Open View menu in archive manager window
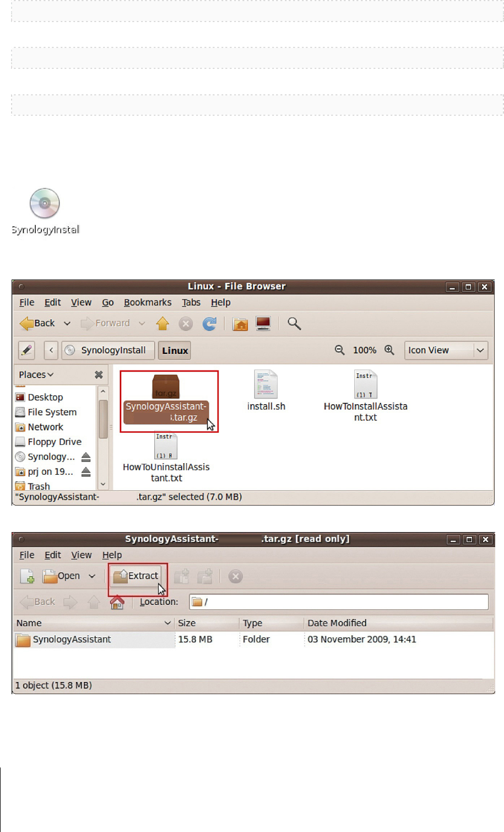Screen dimensions: 504x832 tap(81, 555)
